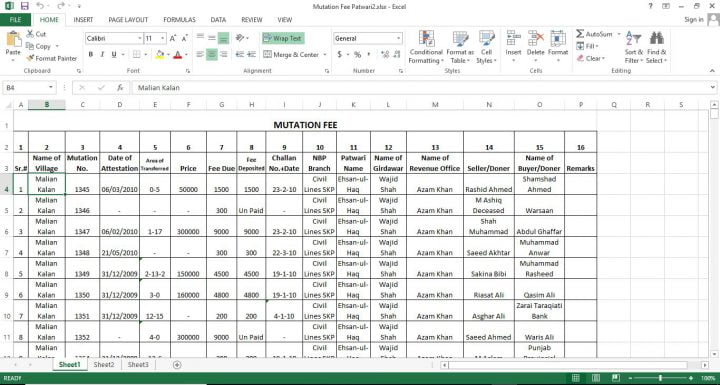The height and width of the screenshot is (385, 720).
Task: Click the AutoSum sigma icon
Action: point(580,34)
